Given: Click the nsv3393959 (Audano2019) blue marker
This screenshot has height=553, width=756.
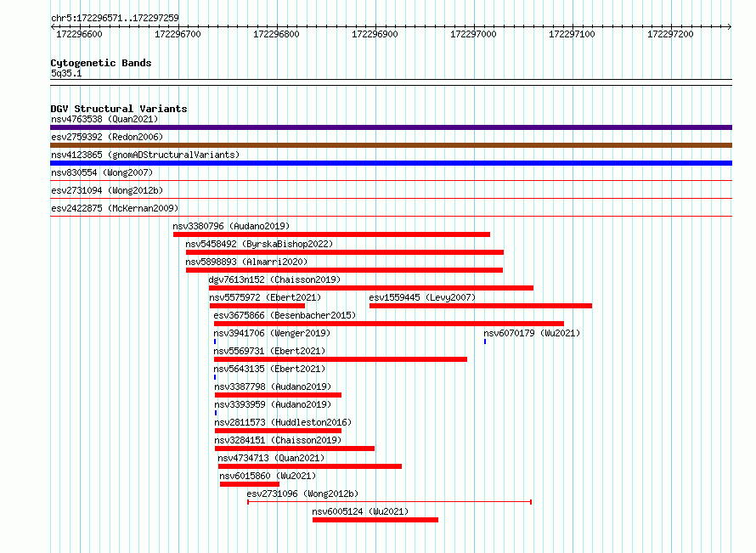Looking at the screenshot, I should pos(216,413).
